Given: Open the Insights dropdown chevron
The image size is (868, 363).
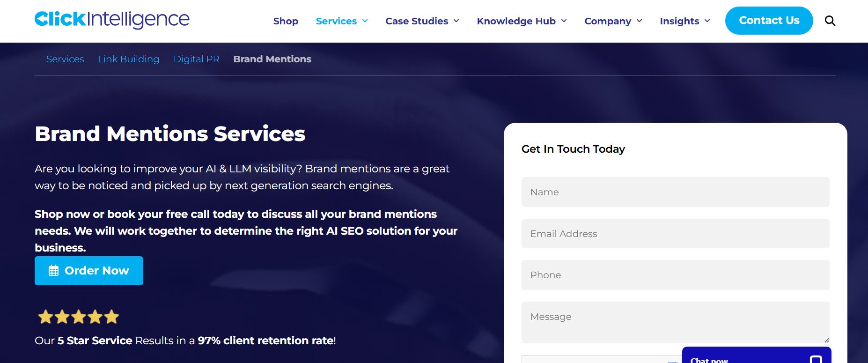Looking at the screenshot, I should [x=707, y=21].
